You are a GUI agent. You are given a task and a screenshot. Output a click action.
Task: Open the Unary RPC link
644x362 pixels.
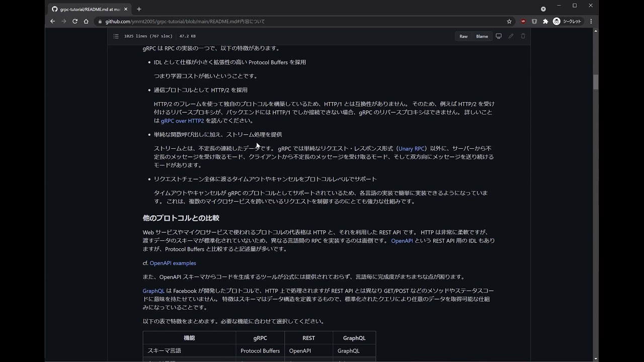click(411, 149)
